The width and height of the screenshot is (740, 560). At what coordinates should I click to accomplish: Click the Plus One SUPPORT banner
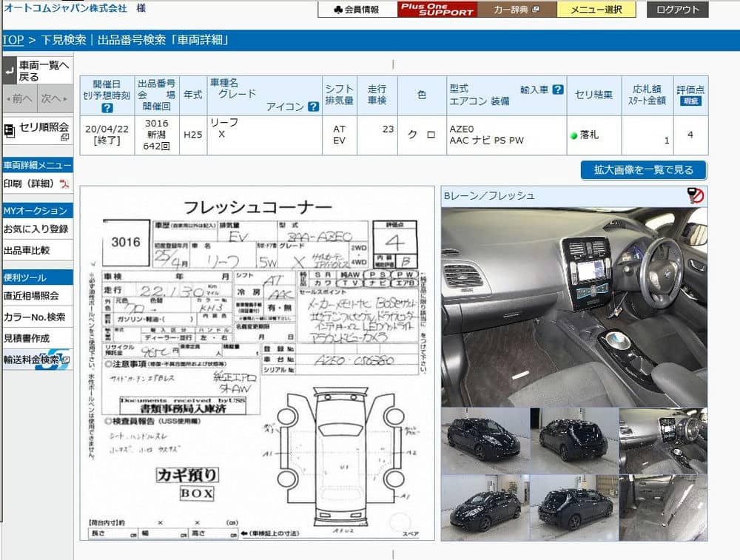point(437,10)
